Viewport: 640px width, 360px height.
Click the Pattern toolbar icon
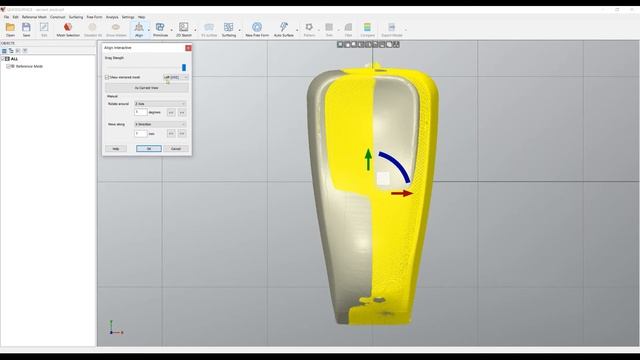point(309,27)
